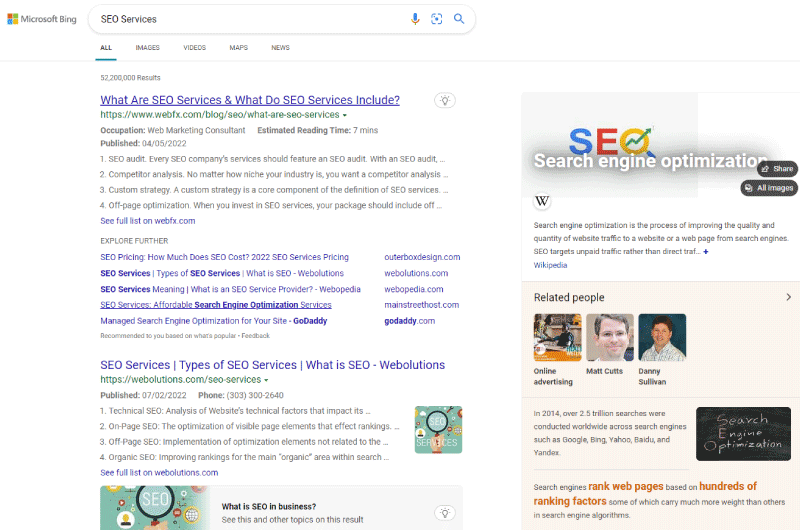Switch to the MAPS tab
The height and width of the screenshot is (530, 800).
(238, 47)
